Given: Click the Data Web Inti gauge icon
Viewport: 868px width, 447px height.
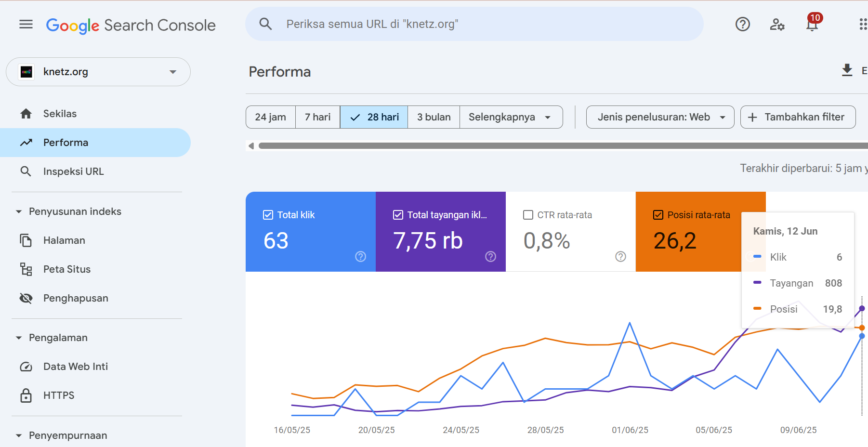Looking at the screenshot, I should 26,367.
